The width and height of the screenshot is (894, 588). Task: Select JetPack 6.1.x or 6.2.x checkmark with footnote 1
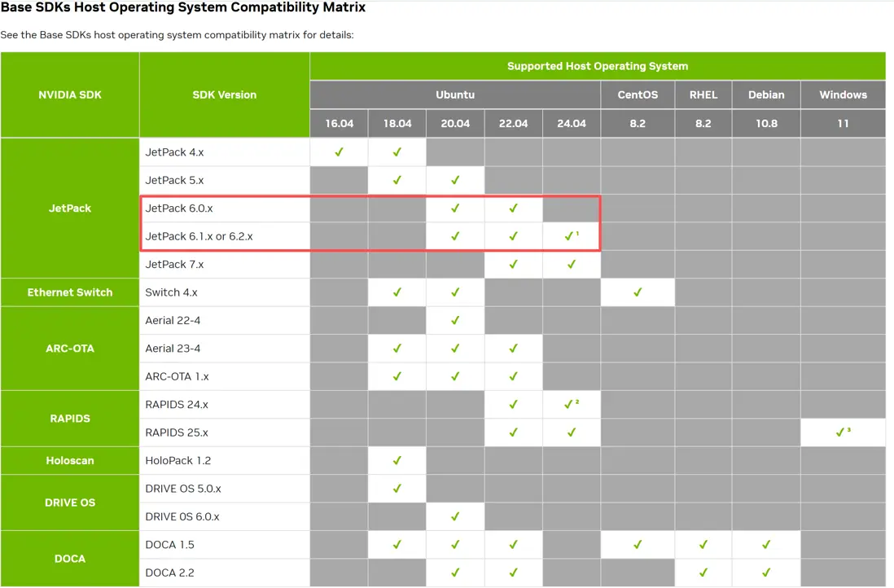click(572, 236)
